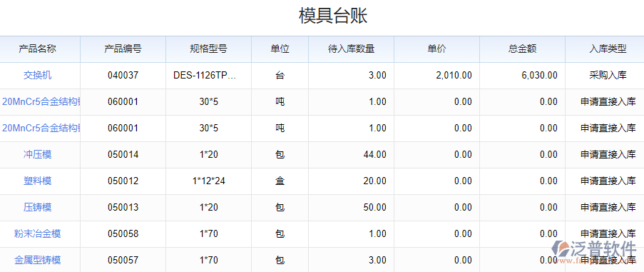Click 申请直接入库 in the 粉末冶金模 row

pyautogui.click(x=608, y=233)
